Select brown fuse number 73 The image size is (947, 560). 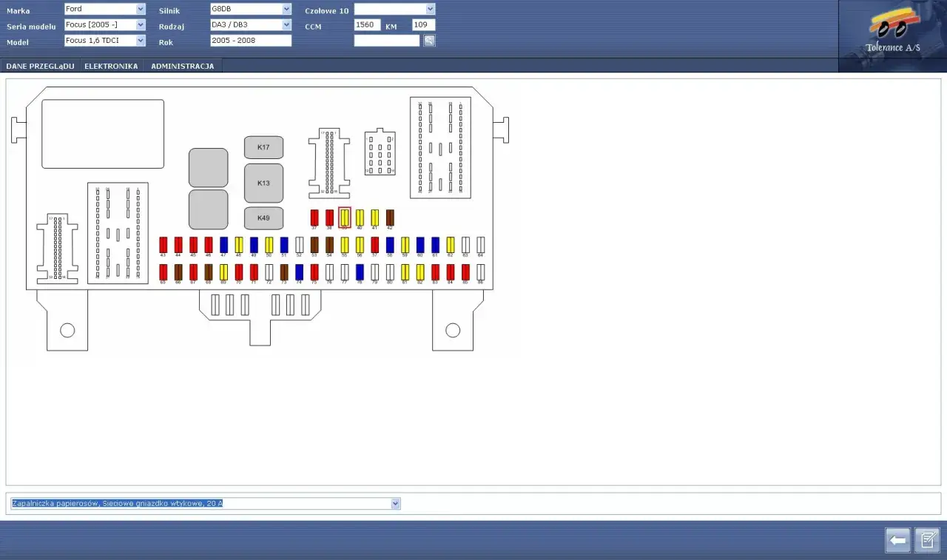(x=284, y=272)
